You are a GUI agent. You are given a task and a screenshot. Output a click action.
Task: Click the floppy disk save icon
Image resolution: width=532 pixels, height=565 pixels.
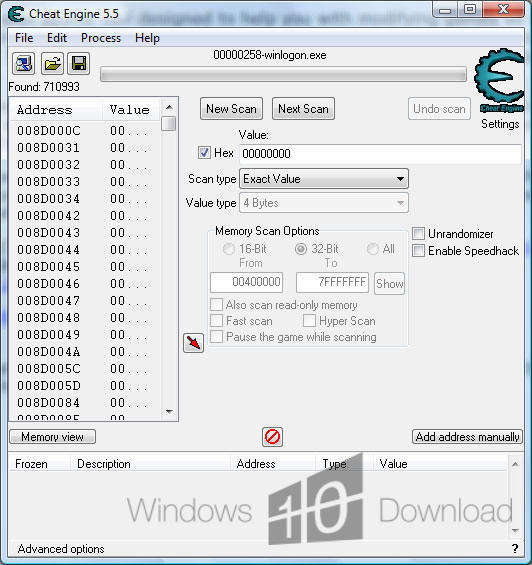(79, 63)
